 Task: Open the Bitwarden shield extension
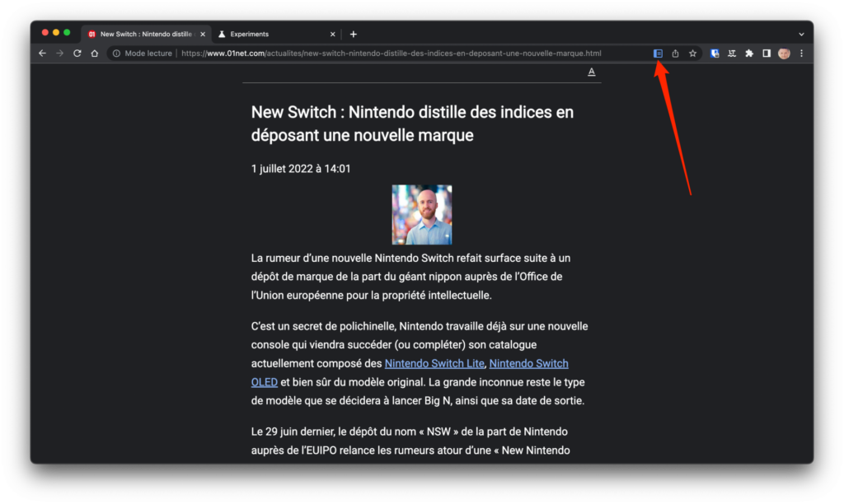[715, 54]
